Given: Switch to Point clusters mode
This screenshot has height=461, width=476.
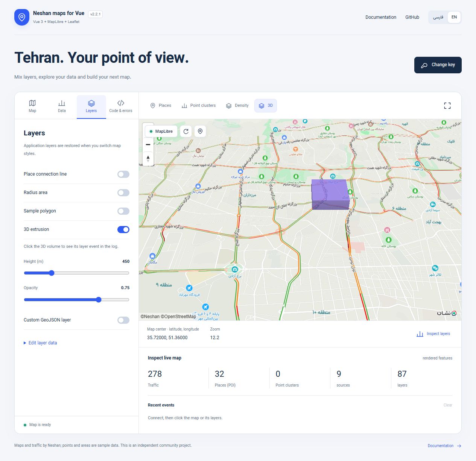Looking at the screenshot, I should 199,106.
